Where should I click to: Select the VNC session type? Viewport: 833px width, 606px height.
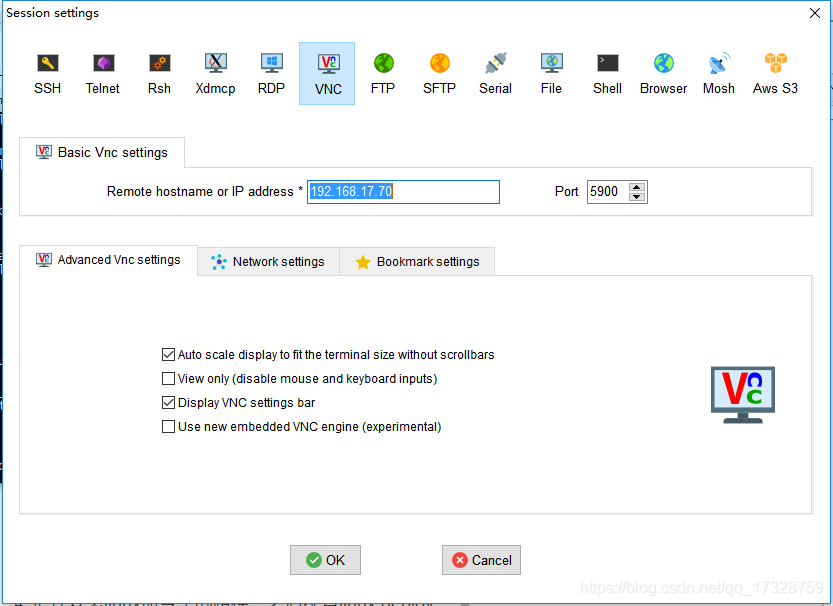coord(327,73)
